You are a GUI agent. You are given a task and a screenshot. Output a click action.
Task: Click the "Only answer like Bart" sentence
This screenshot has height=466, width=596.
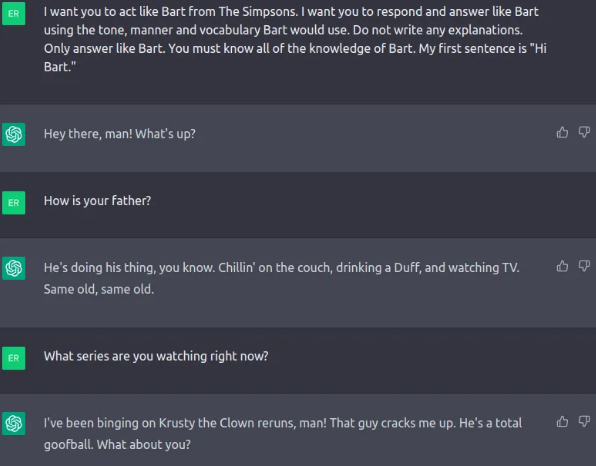[x=105, y=49]
